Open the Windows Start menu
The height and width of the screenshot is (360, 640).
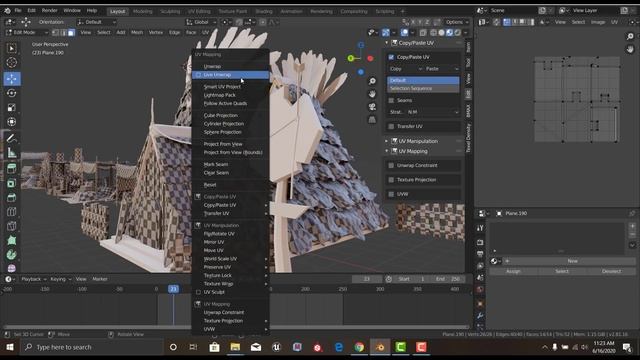(x=10, y=347)
